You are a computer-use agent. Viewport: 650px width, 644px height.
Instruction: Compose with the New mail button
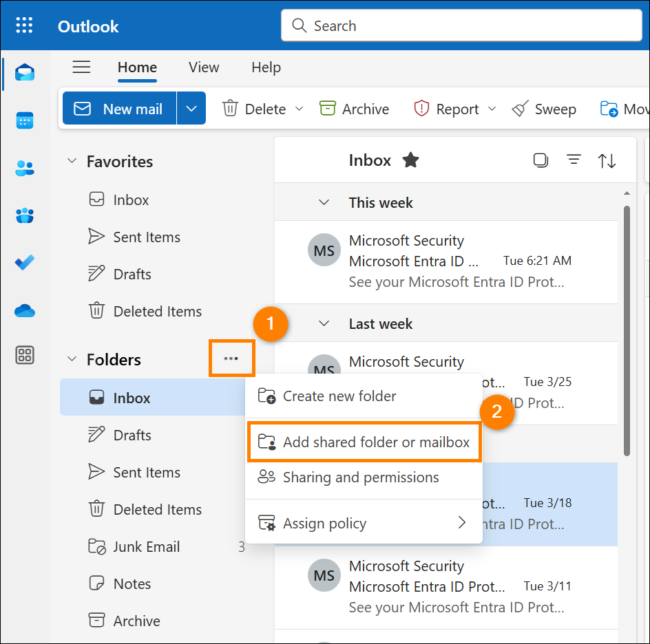click(119, 109)
